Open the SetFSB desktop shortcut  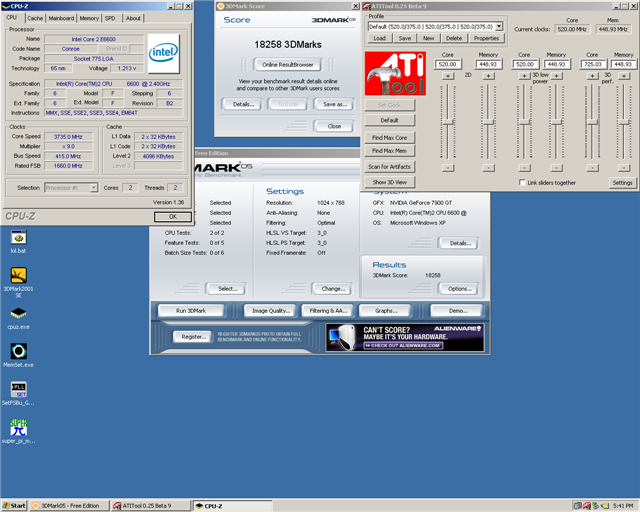[x=18, y=390]
